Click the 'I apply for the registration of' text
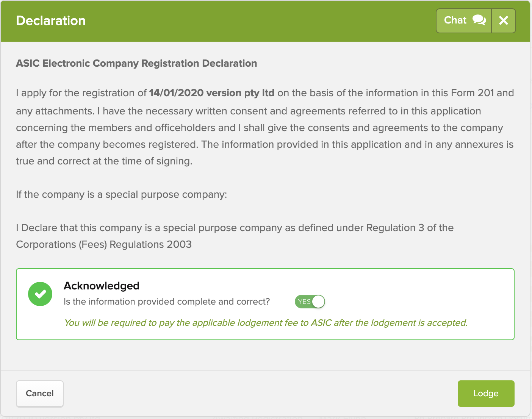Viewport: 532px width, 419px height. 81,93
